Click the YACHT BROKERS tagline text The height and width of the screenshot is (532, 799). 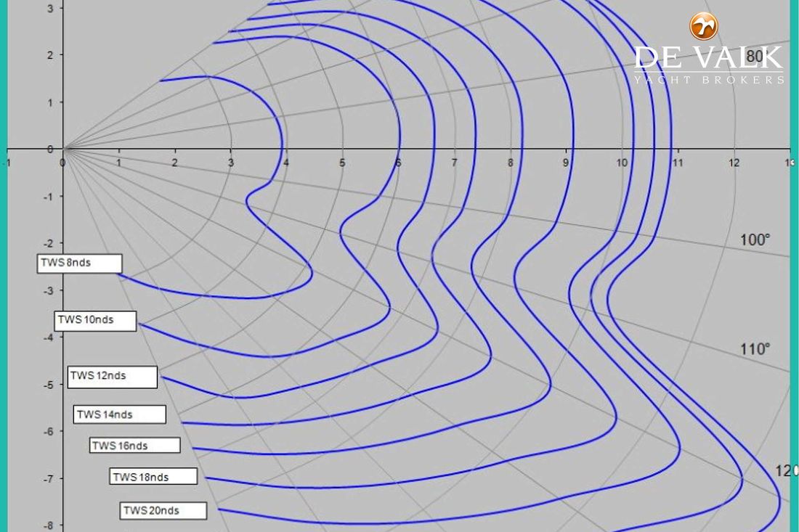pyautogui.click(x=708, y=79)
